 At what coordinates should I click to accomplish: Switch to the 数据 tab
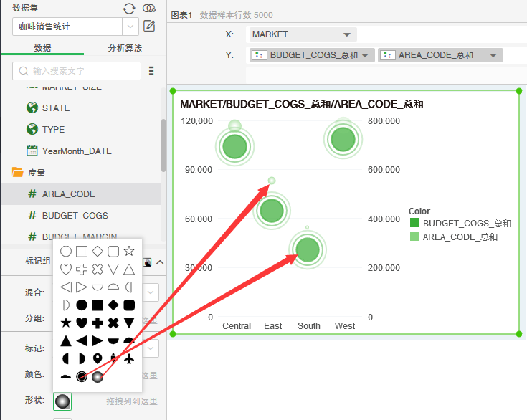coord(42,48)
